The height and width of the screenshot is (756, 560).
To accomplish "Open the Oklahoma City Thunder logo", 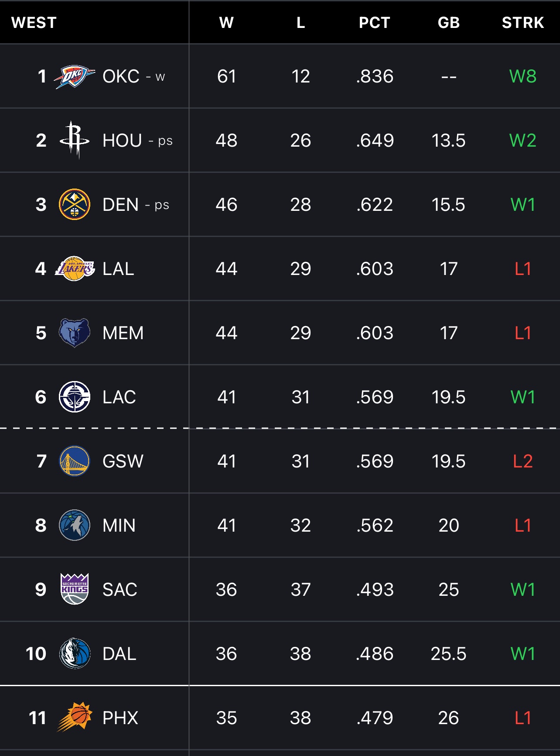I will [75, 76].
